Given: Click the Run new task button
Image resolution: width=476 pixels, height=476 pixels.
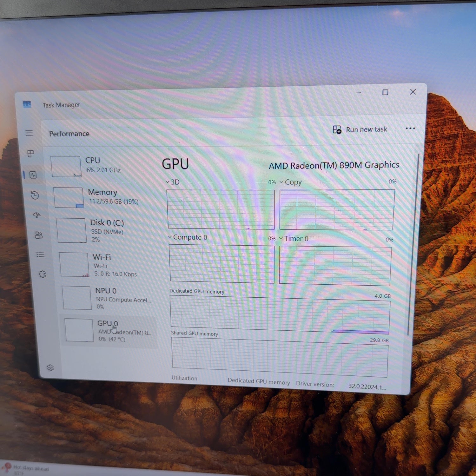Looking at the screenshot, I should pyautogui.click(x=360, y=129).
